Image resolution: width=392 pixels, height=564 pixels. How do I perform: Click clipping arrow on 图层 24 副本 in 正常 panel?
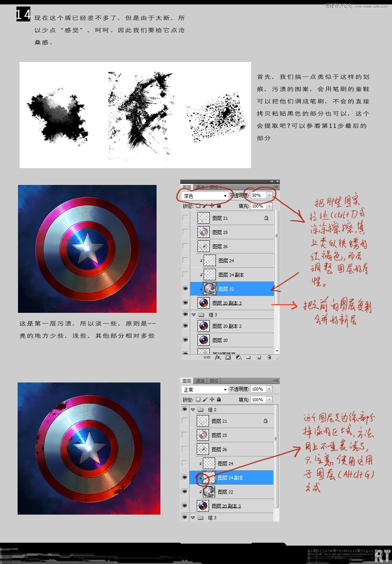pos(200,478)
